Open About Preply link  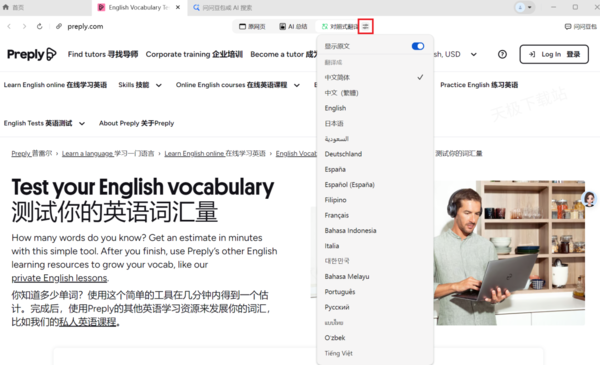tap(136, 123)
